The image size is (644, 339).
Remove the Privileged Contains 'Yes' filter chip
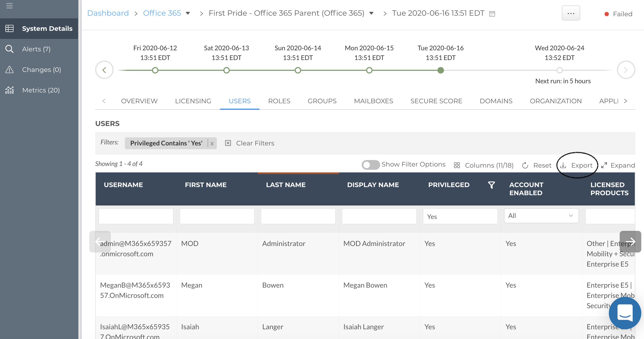212,144
